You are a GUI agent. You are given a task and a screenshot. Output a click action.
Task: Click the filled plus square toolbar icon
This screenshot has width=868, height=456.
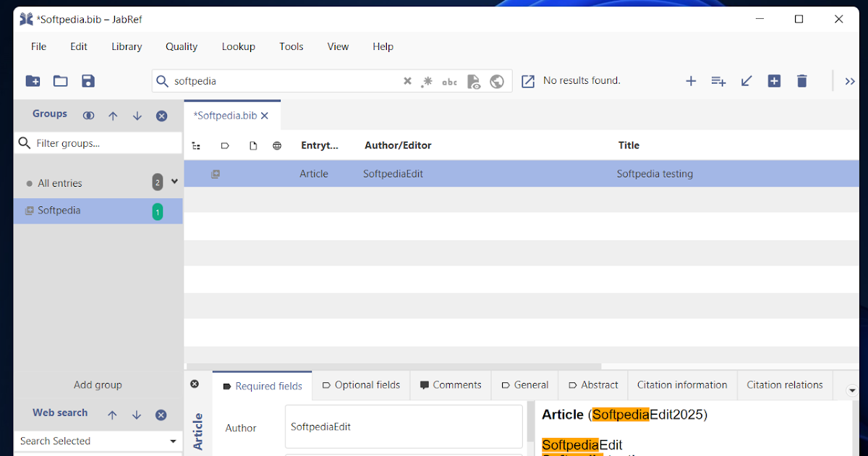[774, 81]
